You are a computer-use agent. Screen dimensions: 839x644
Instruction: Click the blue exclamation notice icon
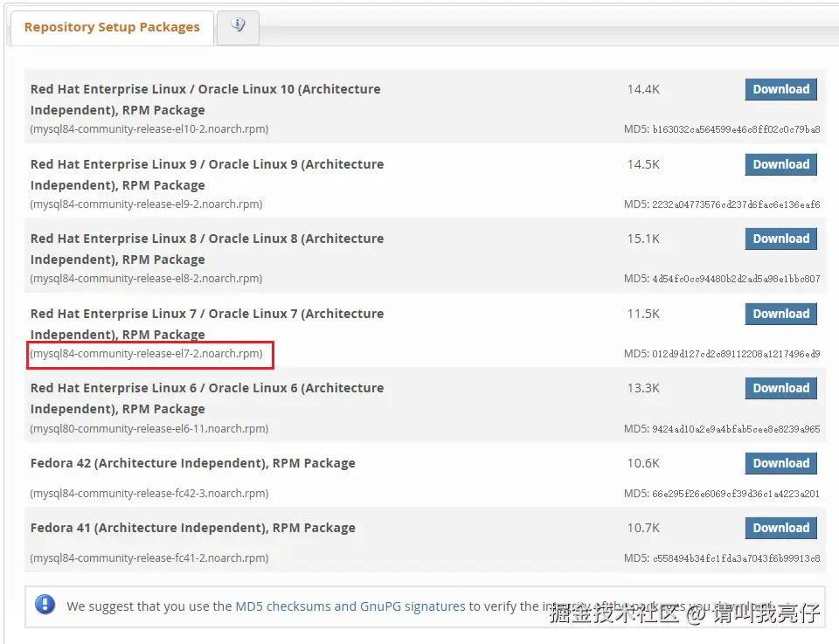tap(45, 605)
